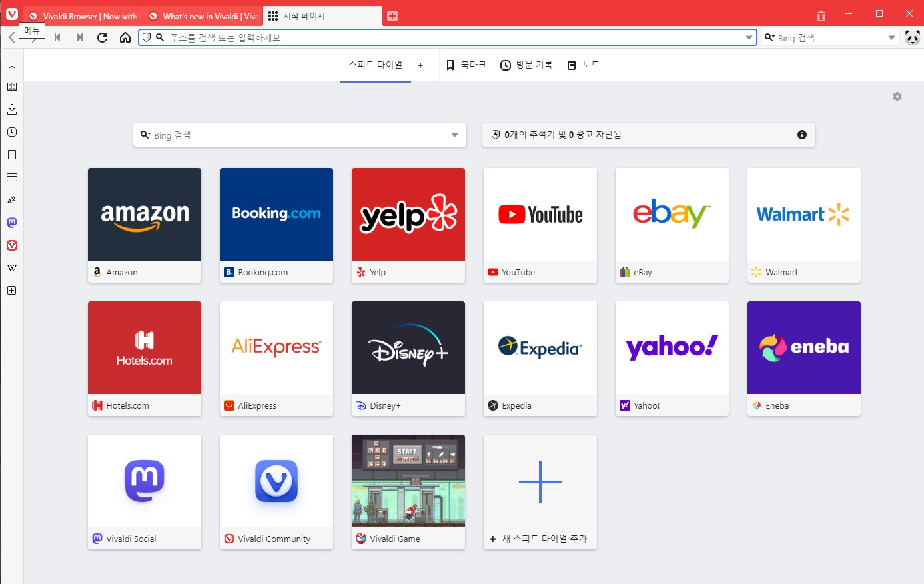The width and height of the screenshot is (924, 584).
Task: Switch to the 방문 기록 tab
Action: click(526, 65)
